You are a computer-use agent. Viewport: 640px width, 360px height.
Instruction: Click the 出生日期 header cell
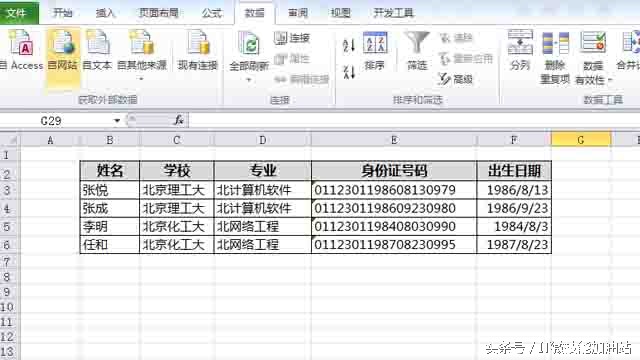[514, 171]
